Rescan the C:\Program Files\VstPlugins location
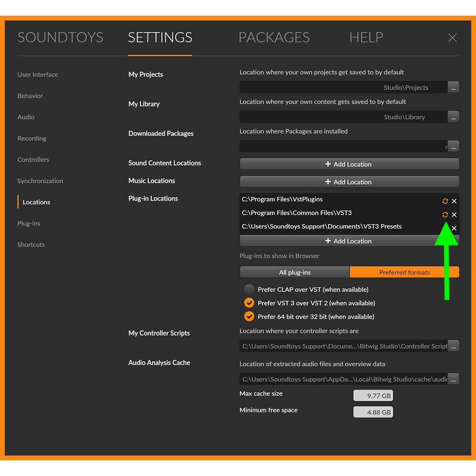476x476 pixels. click(445, 201)
